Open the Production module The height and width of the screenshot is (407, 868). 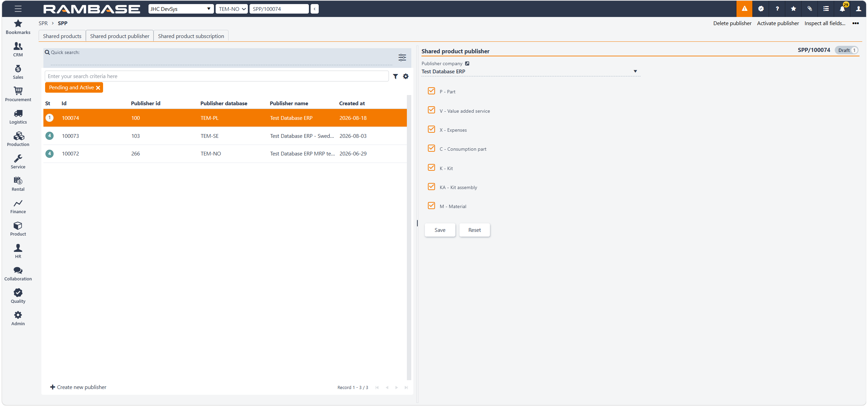[18, 139]
